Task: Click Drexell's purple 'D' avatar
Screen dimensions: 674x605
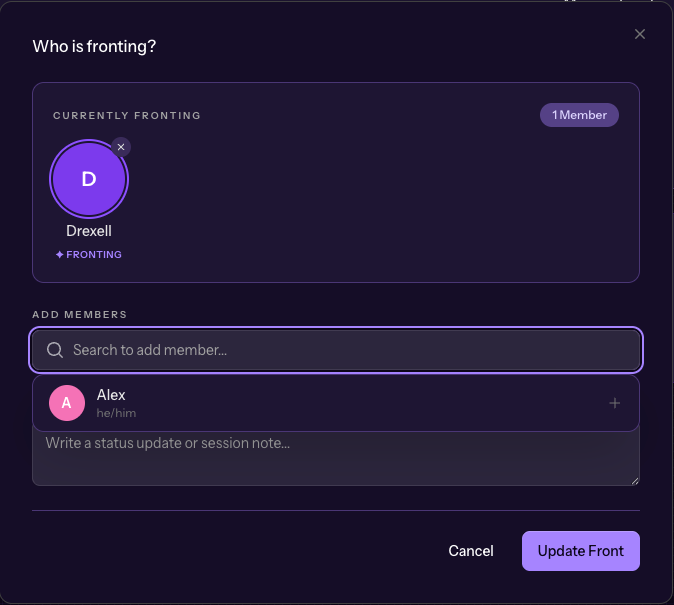Action: click(x=89, y=179)
